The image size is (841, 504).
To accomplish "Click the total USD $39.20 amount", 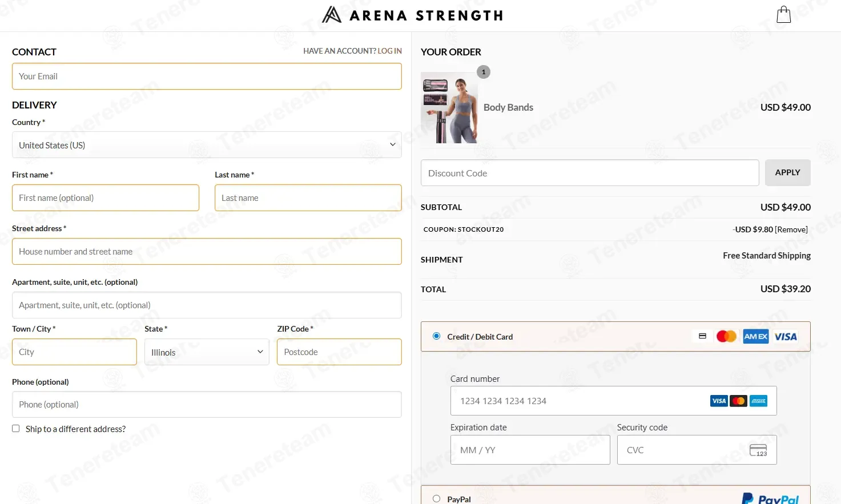I will tap(785, 289).
